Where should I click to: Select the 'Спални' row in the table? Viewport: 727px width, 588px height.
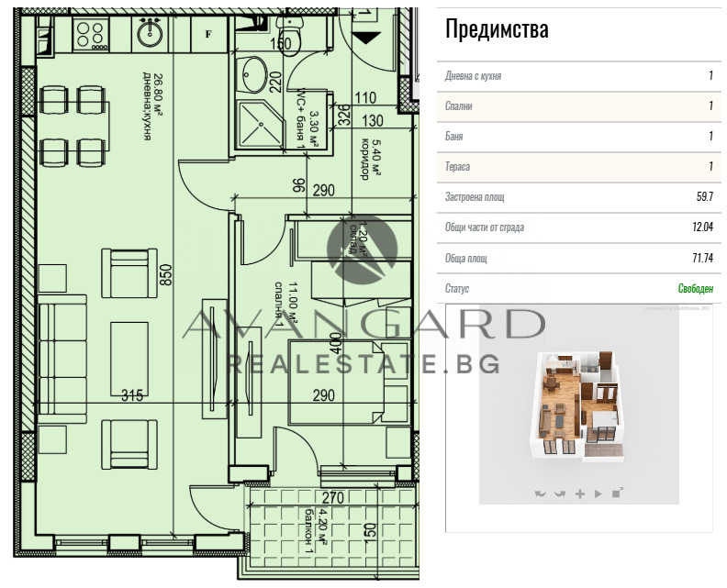578,106
